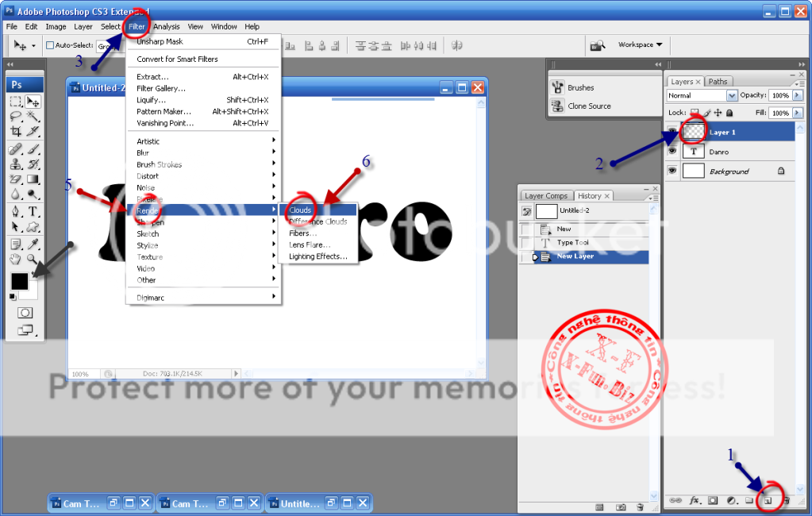Image resolution: width=812 pixels, height=516 pixels.
Task: Select the Dodge tool
Action: (33, 194)
